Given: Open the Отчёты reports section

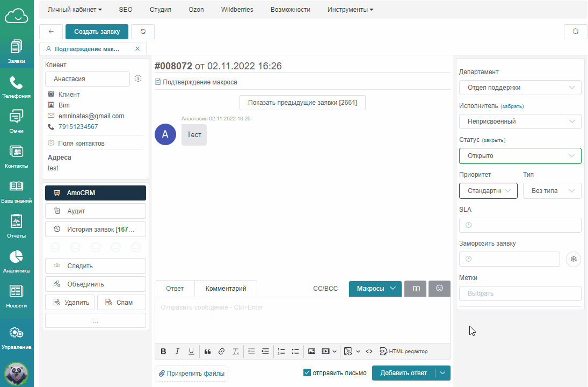Looking at the screenshot, I should [x=17, y=226].
